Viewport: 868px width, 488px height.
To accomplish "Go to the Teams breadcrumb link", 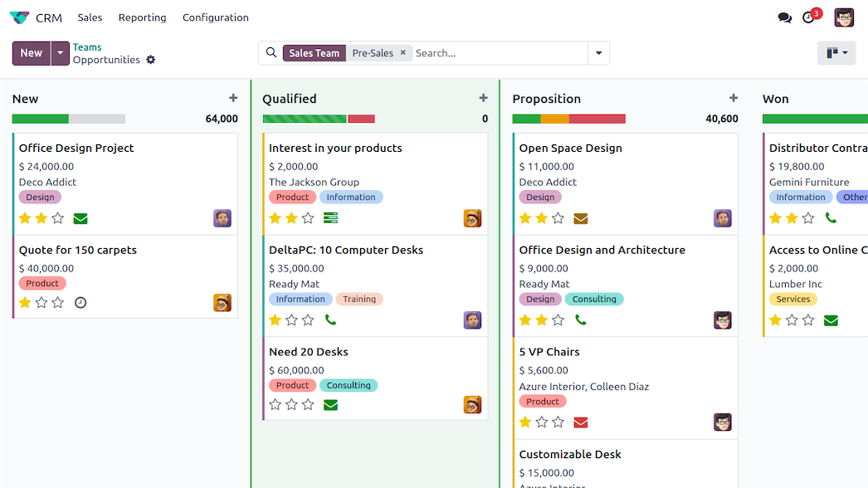I will [x=87, y=47].
